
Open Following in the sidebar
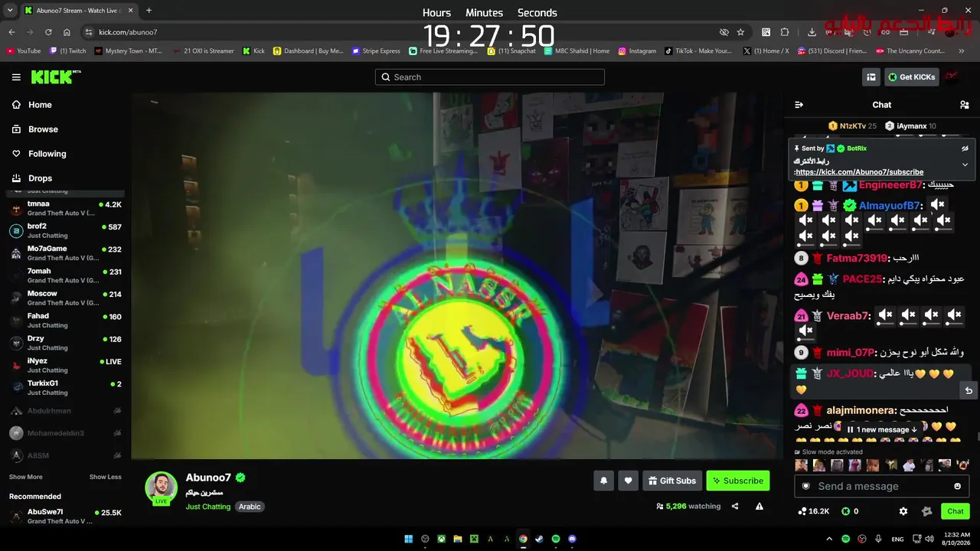coord(47,154)
